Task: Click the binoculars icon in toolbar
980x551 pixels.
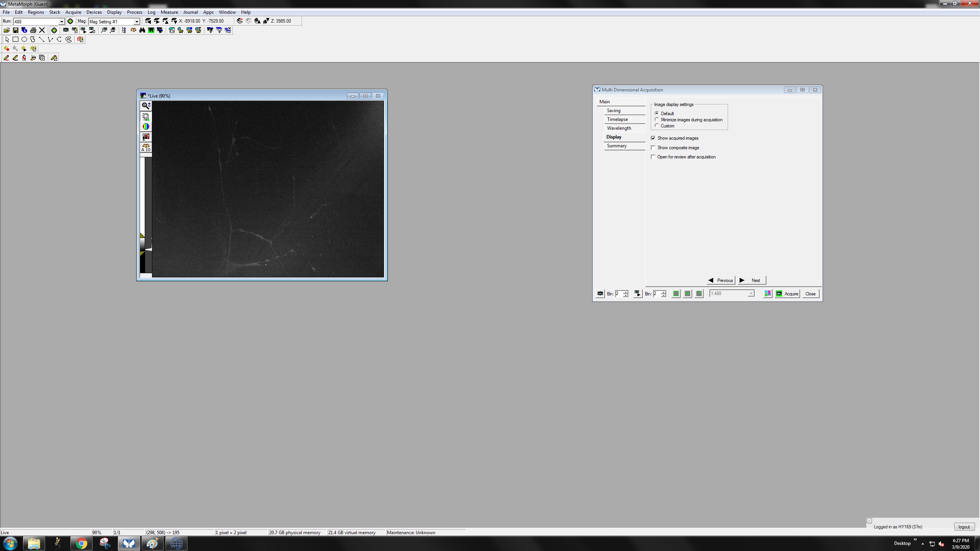Action: click(x=142, y=30)
